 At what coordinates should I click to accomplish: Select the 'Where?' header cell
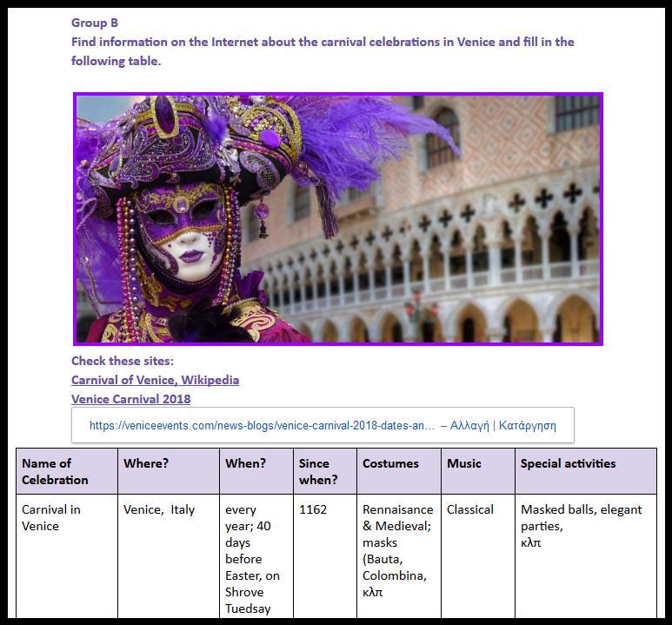click(169, 471)
